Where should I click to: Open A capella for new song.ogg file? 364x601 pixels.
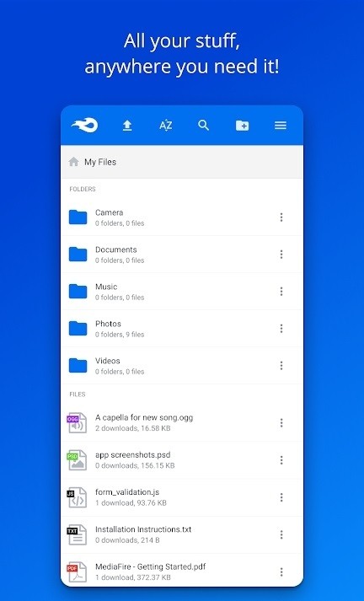(182, 423)
